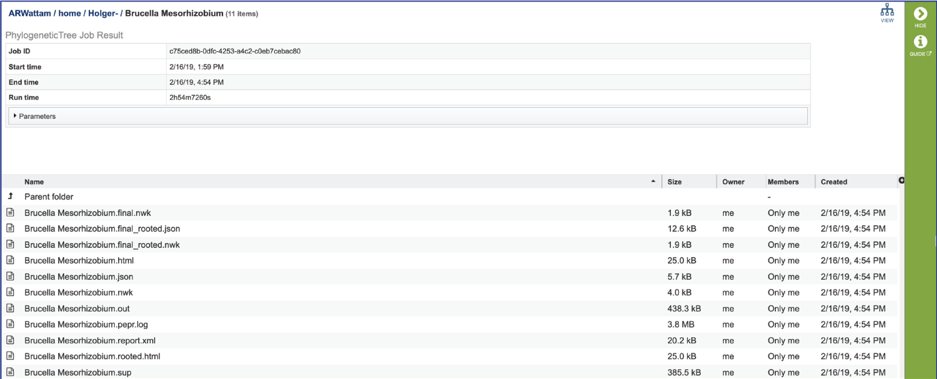937x379 pixels.
Task: Select Brucella Mesorhizobium.final_rooted.json file
Action: coord(102,228)
